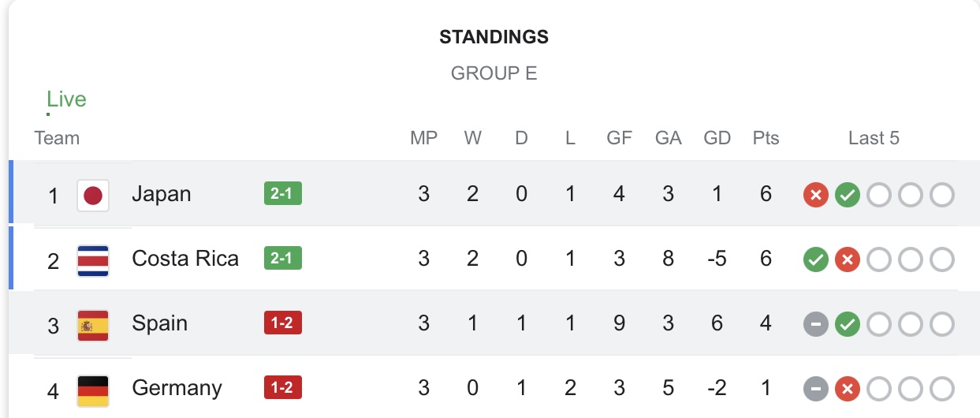Screen dimensions: 980x418
Task: Click Spain's gray draw result icon
Action: [x=815, y=324]
